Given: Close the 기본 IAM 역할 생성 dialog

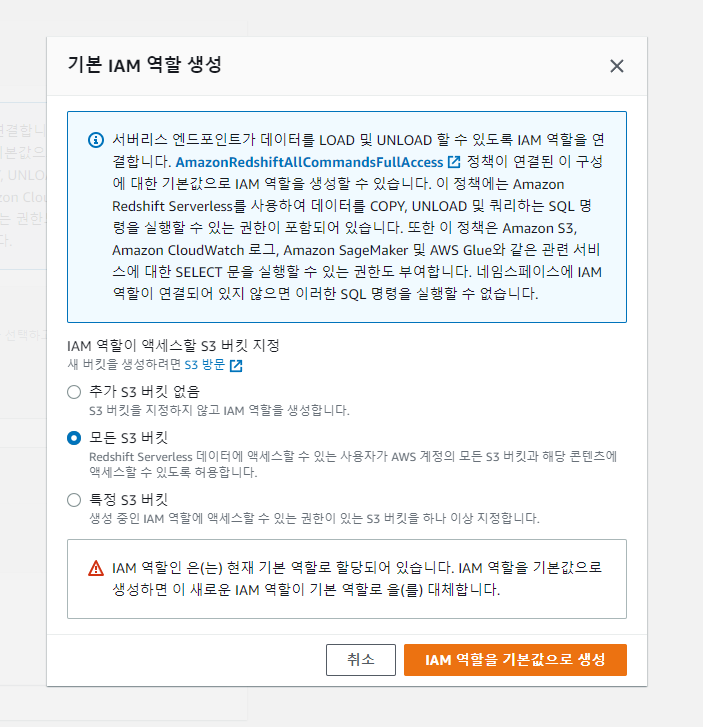Looking at the screenshot, I should click(617, 66).
